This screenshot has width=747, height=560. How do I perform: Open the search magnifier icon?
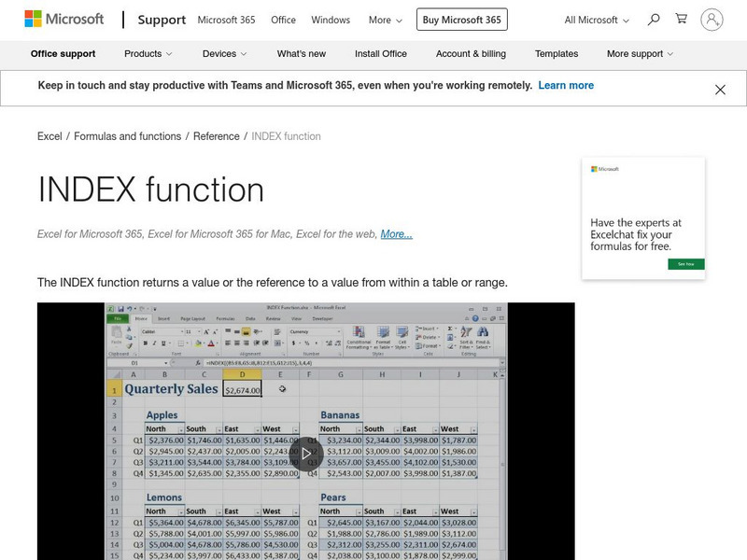click(654, 20)
